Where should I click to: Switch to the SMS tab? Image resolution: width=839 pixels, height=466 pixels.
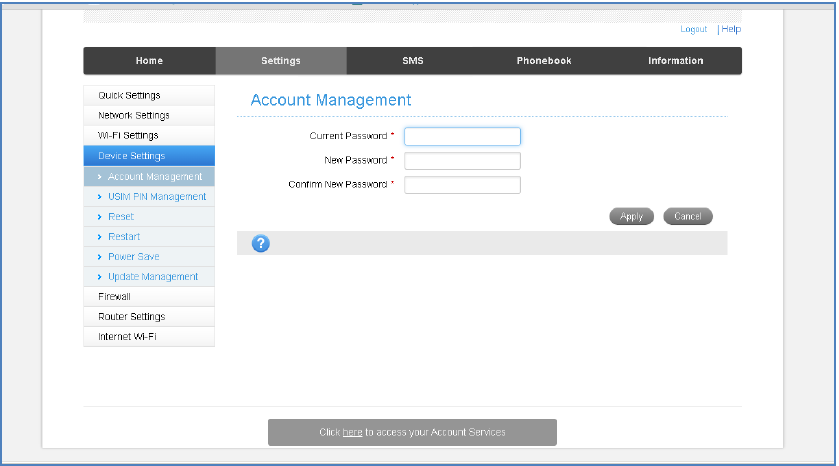413,61
